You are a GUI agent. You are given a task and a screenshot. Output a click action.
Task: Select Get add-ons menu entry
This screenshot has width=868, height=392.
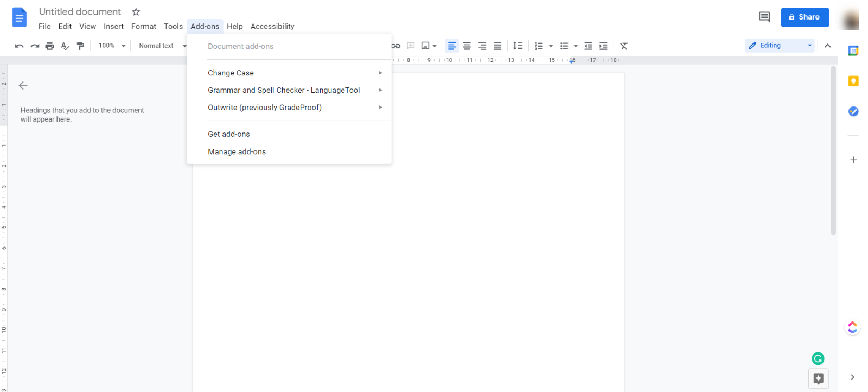pos(229,134)
